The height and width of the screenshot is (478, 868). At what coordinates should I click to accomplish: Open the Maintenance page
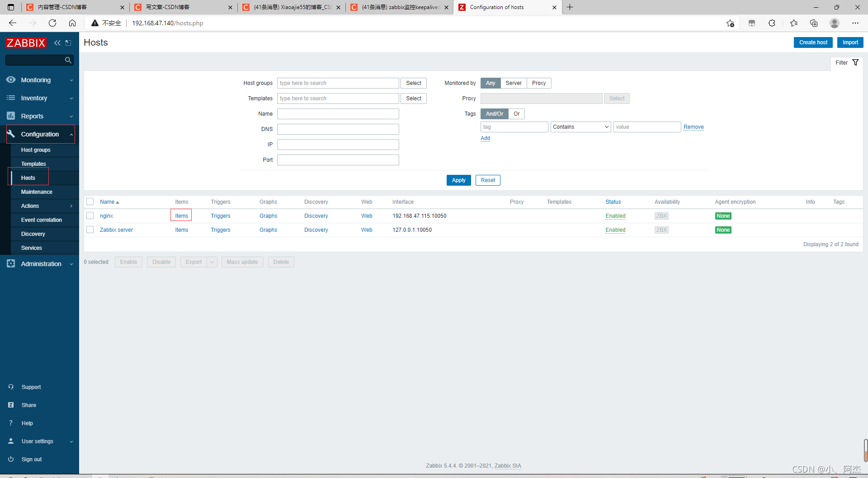tap(37, 192)
